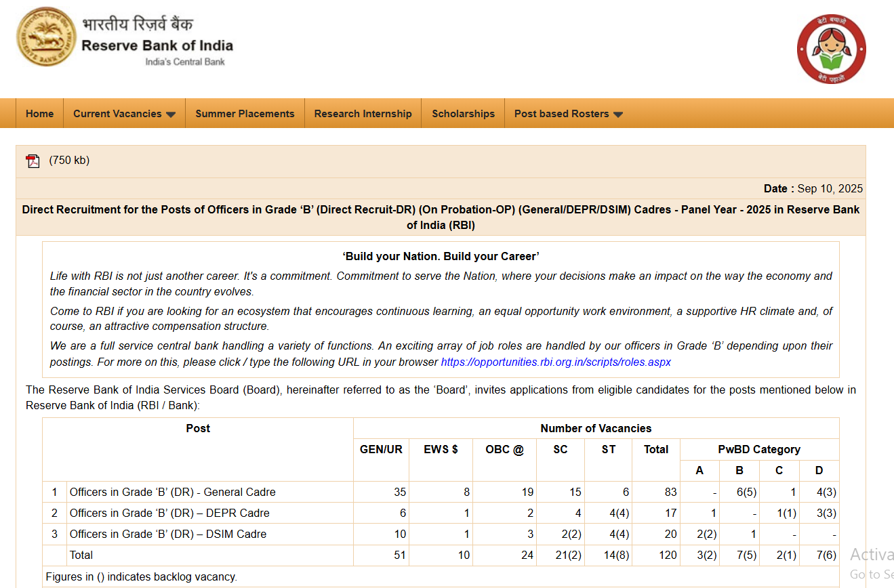Image resolution: width=894 pixels, height=588 pixels.
Task: Open the Research Internship menu item
Action: [x=363, y=114]
